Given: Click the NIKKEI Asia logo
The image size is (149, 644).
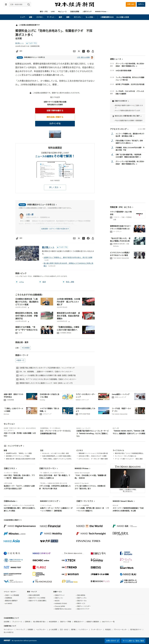Looking at the screenshot, I should coord(11,541).
